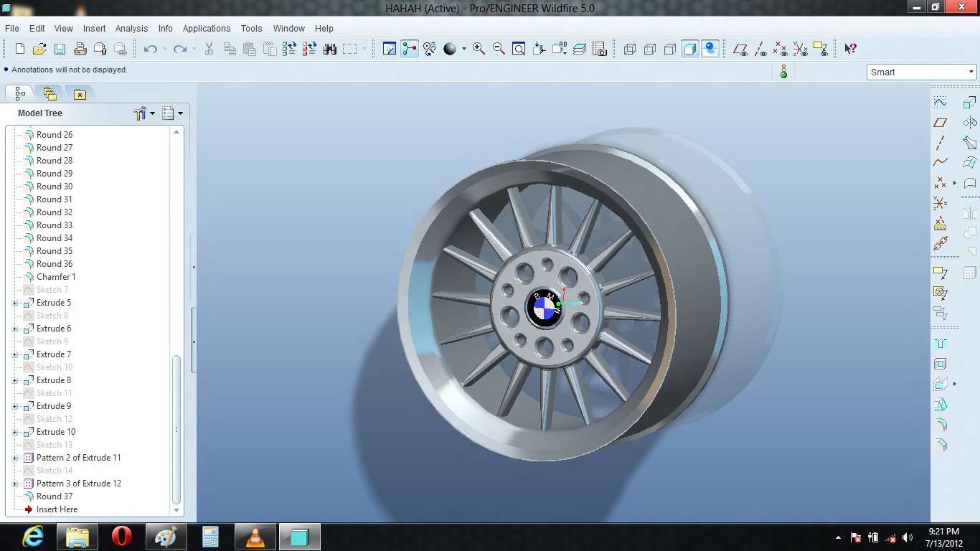Toggle Shading display mode
980x551 pixels.
(x=690, y=49)
